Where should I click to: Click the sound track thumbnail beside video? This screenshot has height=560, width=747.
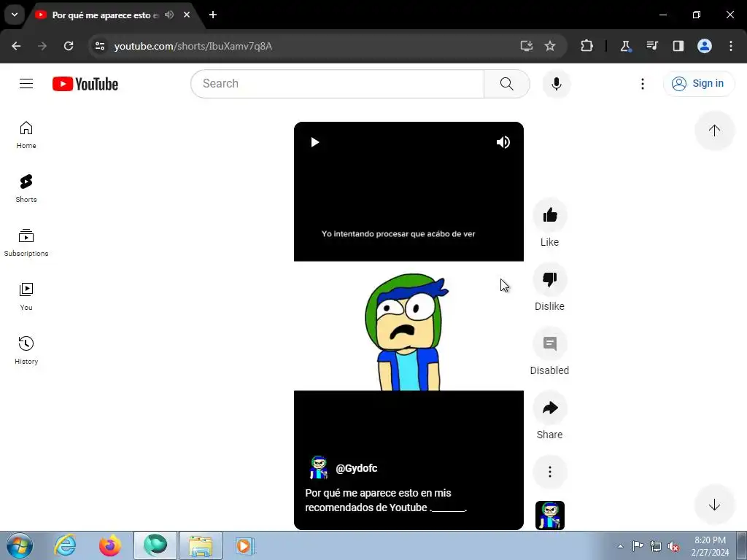[x=550, y=516]
